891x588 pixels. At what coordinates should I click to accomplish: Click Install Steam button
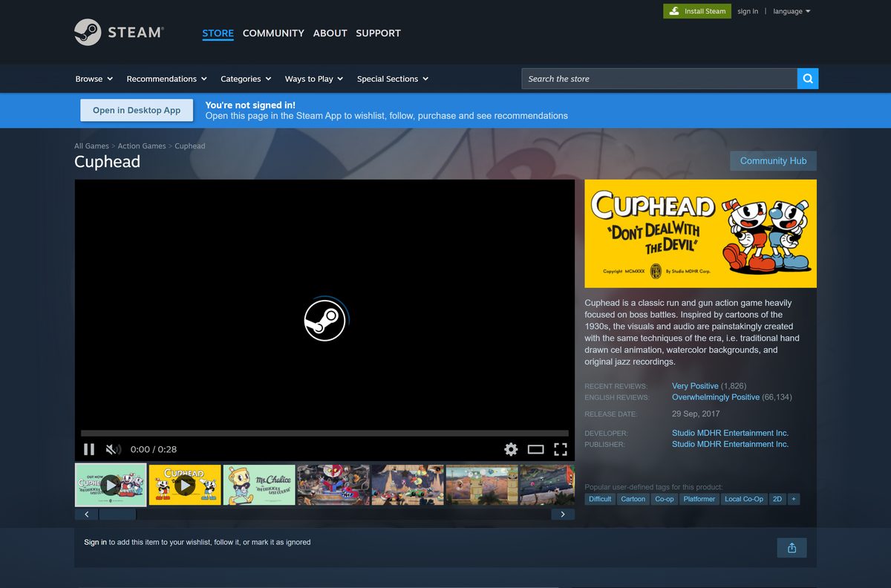(x=696, y=11)
